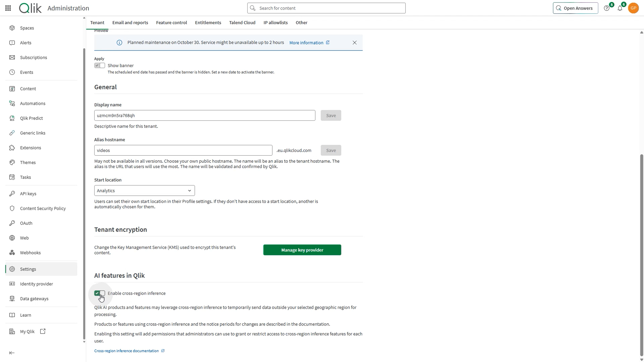644x362 pixels.
Task: Click the Web globe icon
Action: (x=12, y=238)
